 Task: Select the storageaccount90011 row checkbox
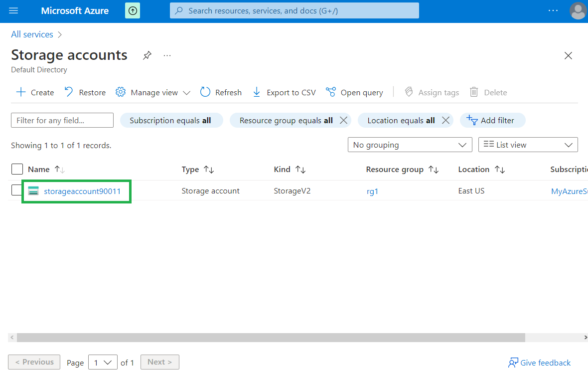click(16, 190)
